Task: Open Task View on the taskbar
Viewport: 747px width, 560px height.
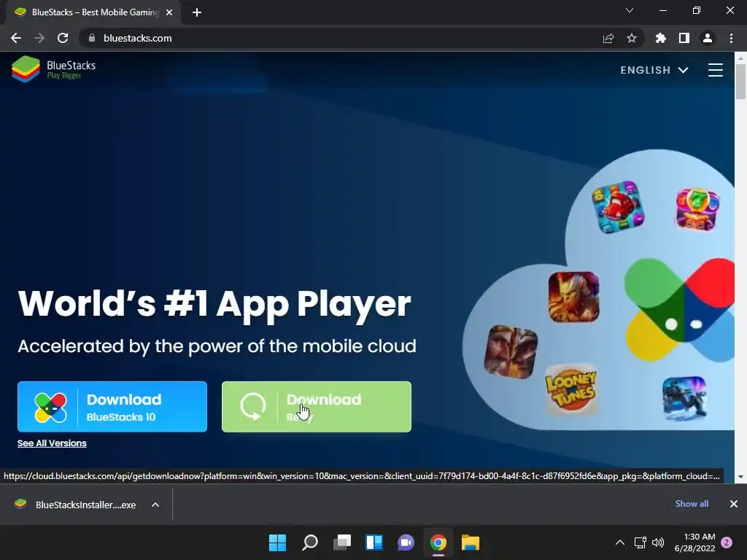Action: coord(342,542)
